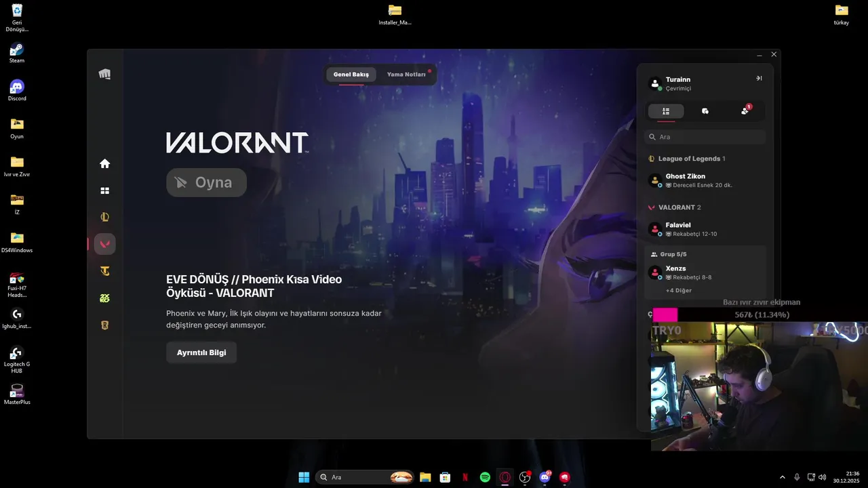
Task: Open Geri Dönüşüm recycle bin desktop icon
Action: click(x=17, y=18)
